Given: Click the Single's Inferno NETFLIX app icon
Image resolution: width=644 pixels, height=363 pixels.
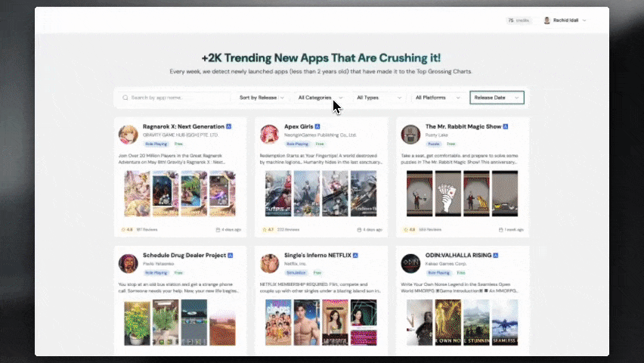Looking at the screenshot, I should pyautogui.click(x=269, y=263).
